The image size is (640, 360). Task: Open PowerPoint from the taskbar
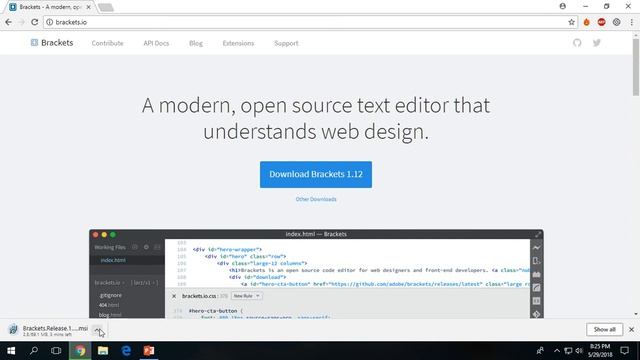[x=149, y=351]
